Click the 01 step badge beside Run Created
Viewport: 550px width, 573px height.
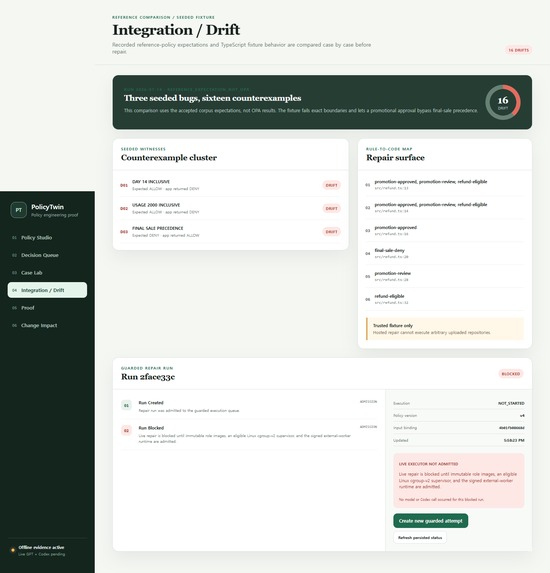[x=126, y=405]
